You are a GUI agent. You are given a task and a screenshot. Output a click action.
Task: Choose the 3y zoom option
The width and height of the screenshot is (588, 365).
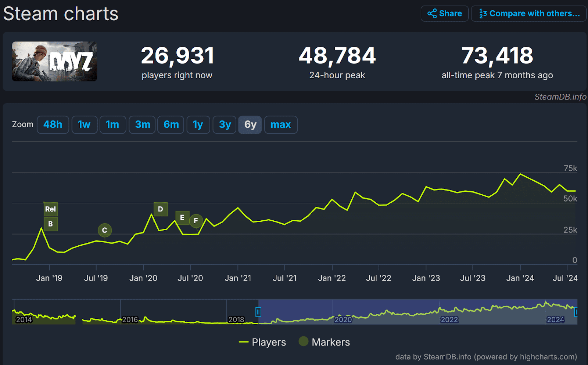point(225,124)
